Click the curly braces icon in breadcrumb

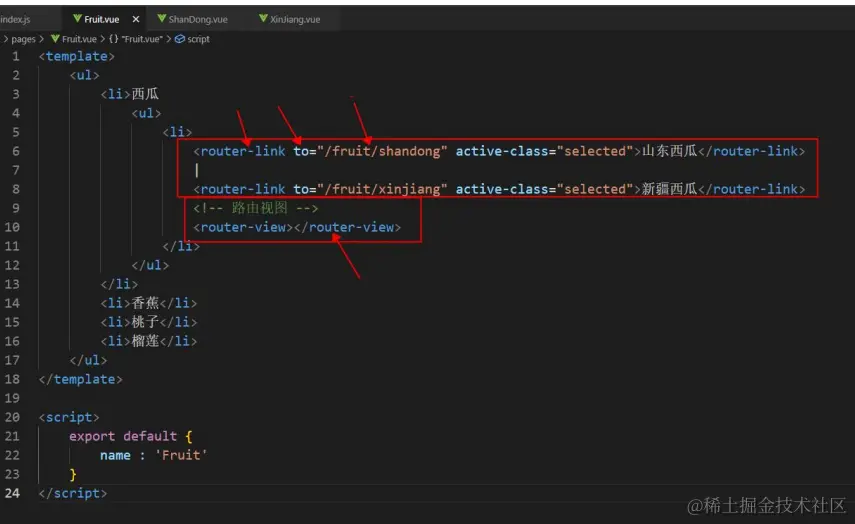coord(113,39)
